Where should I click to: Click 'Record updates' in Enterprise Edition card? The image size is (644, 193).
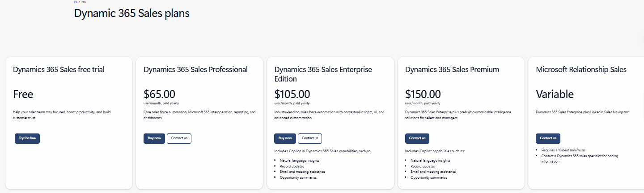pos(292,166)
